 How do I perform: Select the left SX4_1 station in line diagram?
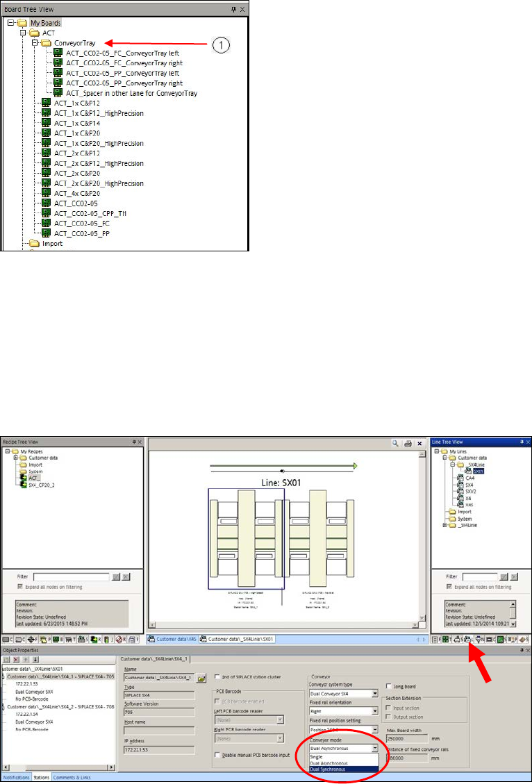(x=246, y=538)
